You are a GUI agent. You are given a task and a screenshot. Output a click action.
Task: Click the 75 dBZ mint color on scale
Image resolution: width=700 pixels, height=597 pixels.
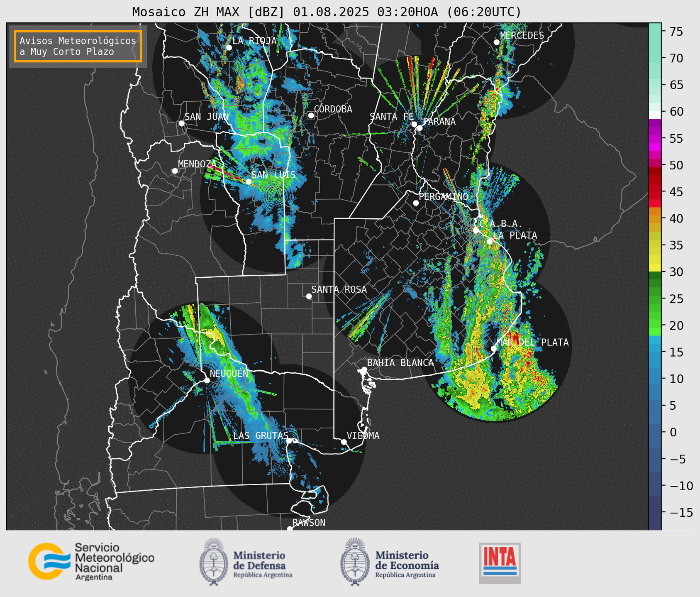[x=655, y=32]
